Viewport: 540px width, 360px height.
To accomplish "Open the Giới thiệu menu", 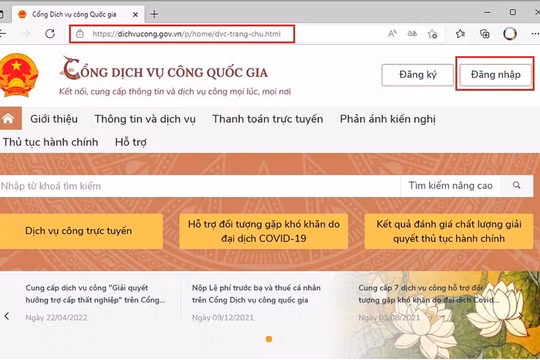I will (x=54, y=119).
